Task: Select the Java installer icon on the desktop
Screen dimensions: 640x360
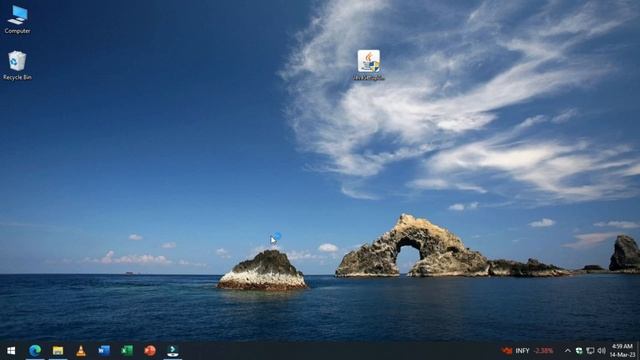Action: (369, 65)
